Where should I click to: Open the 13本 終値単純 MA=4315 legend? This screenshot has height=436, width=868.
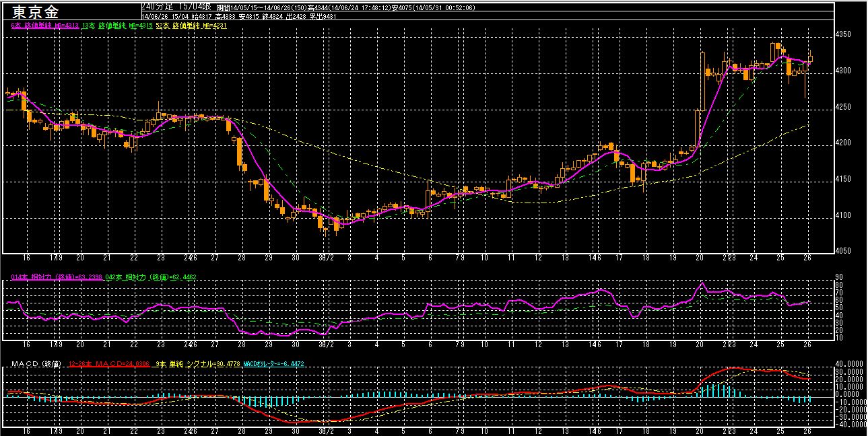point(117,26)
